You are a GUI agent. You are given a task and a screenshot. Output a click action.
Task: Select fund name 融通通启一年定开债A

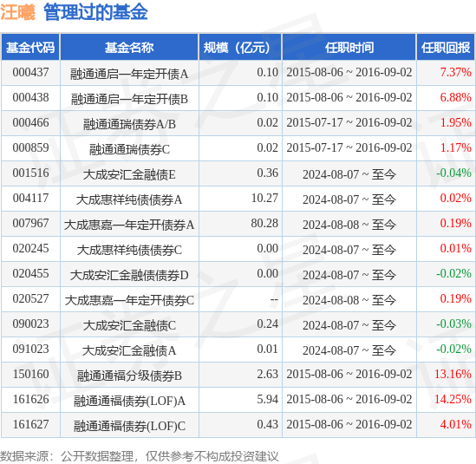[129, 74]
